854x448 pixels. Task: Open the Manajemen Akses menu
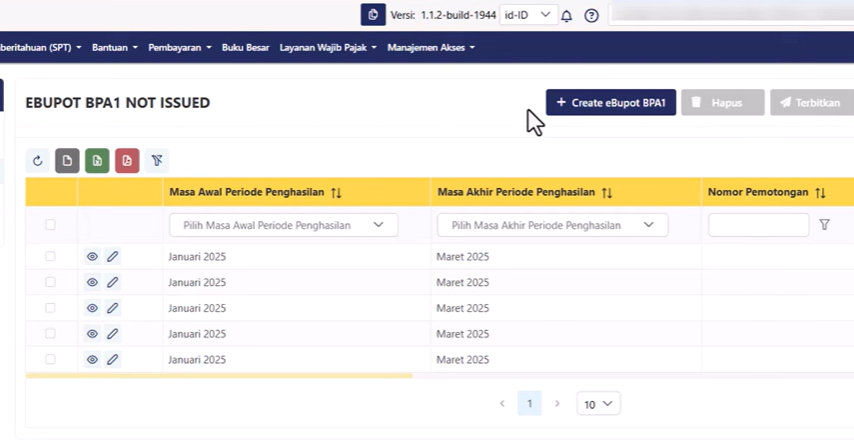coord(430,47)
